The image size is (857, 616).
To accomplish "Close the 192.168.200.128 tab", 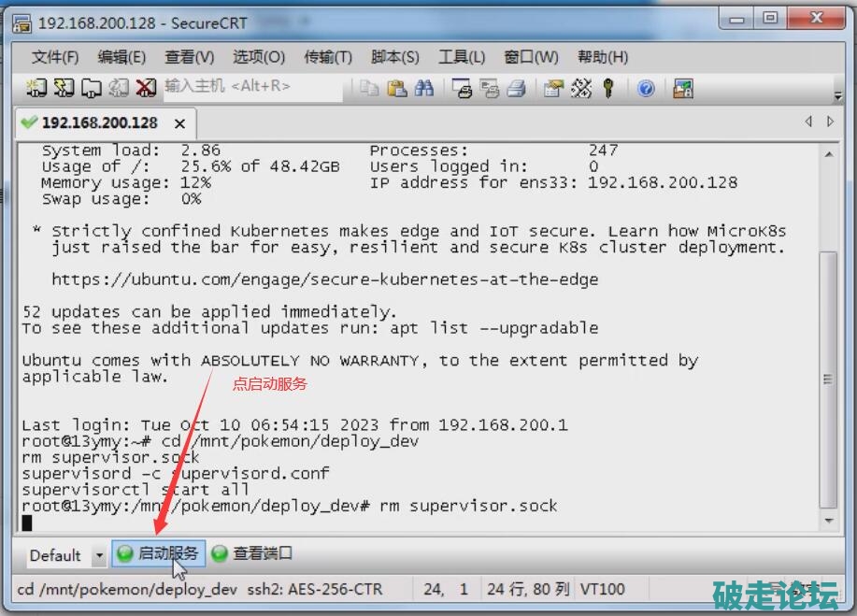I will click(x=179, y=123).
